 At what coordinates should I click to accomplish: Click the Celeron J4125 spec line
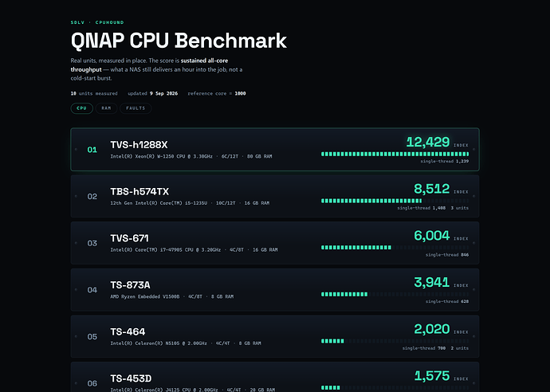point(193,390)
